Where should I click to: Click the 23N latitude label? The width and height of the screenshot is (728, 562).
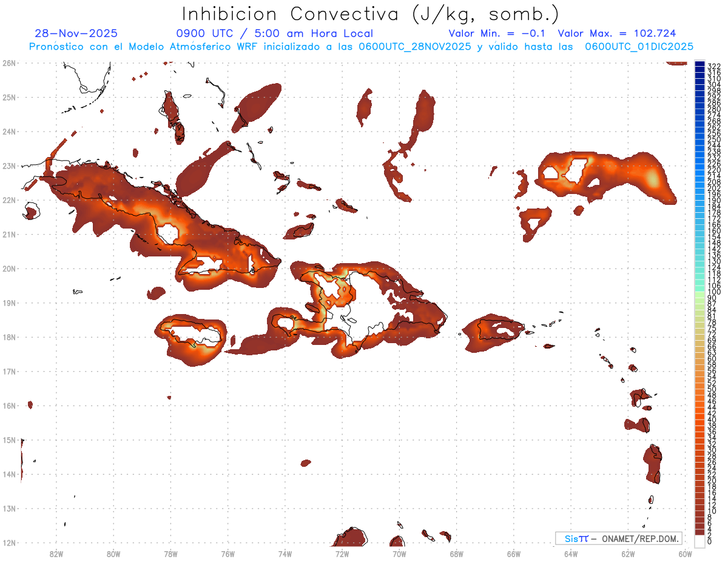[x=8, y=166]
